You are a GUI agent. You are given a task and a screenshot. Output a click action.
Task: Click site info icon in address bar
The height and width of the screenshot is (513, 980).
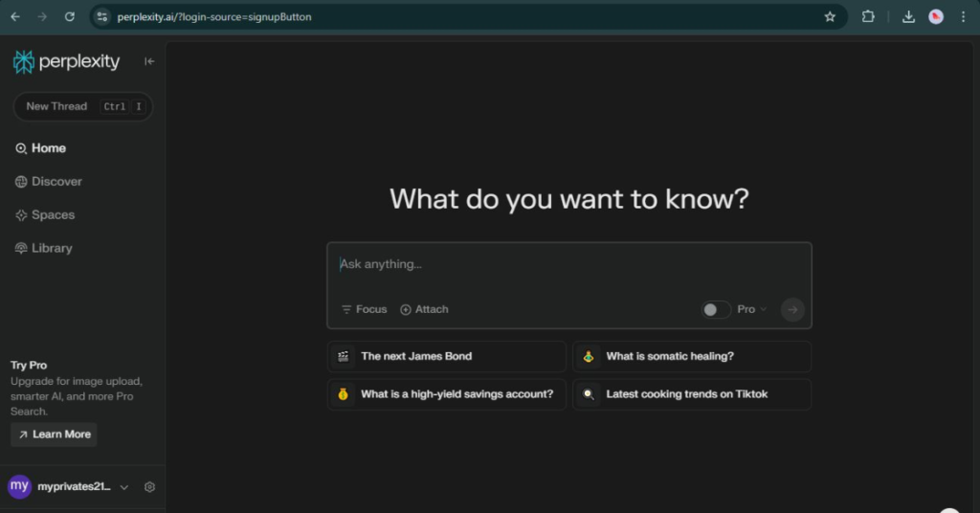[x=102, y=17]
